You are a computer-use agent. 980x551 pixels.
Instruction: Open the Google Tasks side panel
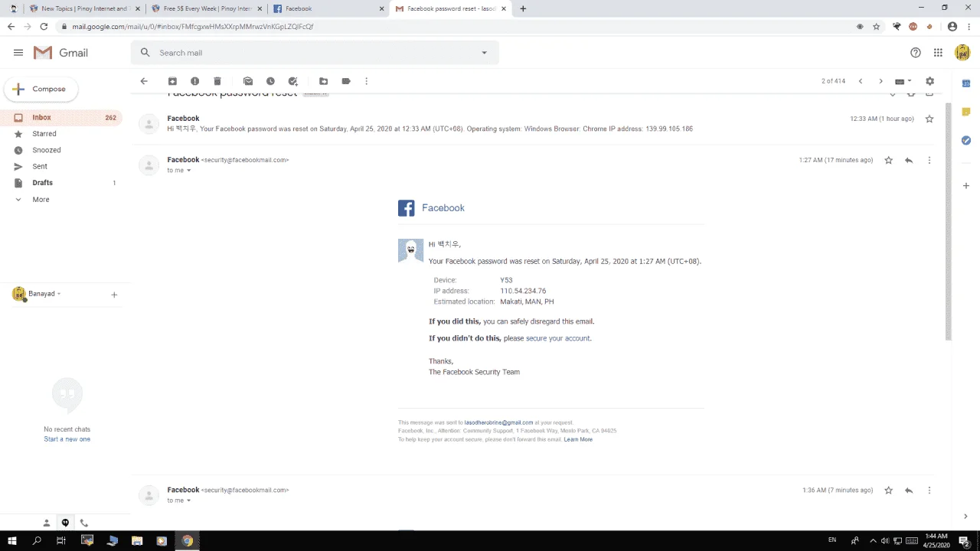click(966, 140)
